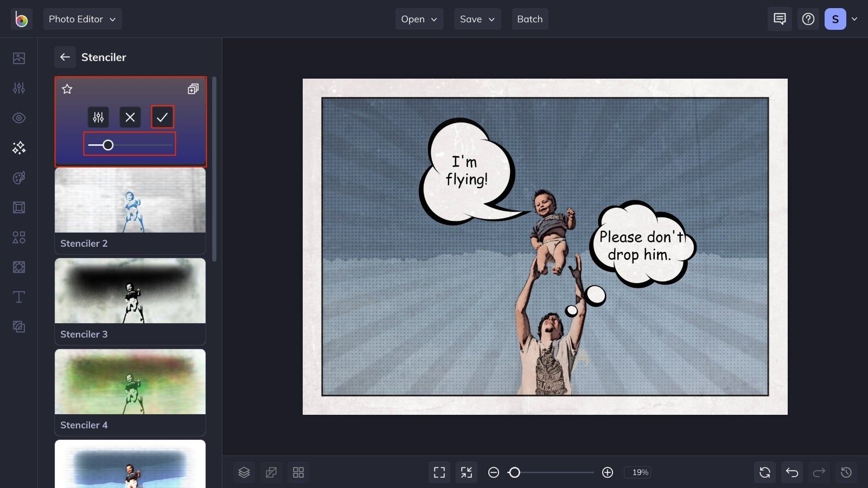Screen dimensions: 868x488
Task: Open the Edit image panel
Action: coord(18,88)
